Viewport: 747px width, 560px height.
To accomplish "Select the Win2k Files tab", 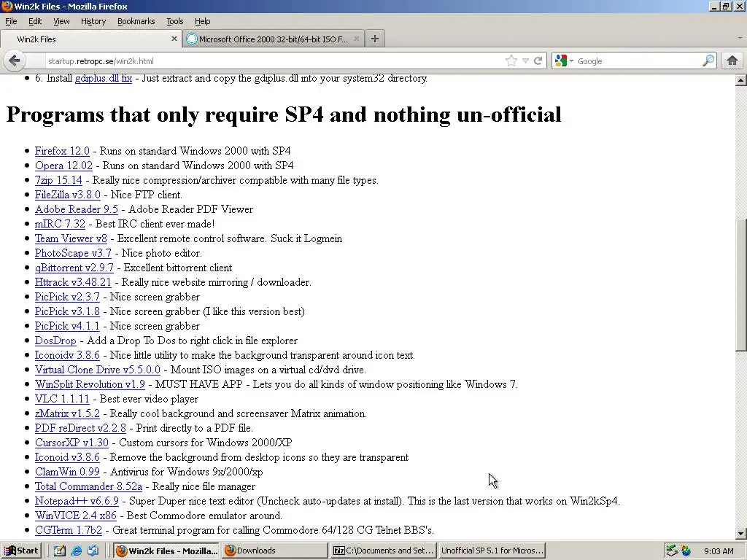I will coord(90,39).
